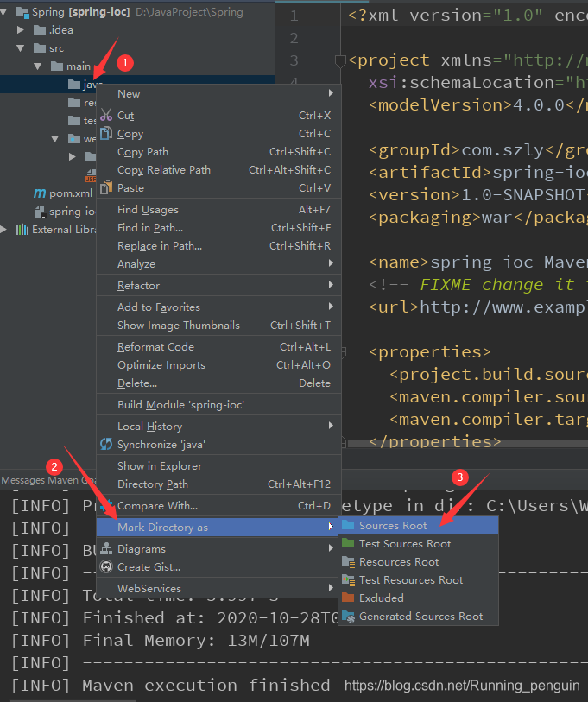The image size is (588, 702).
Task: Click the src folder icon
Action: 40,47
